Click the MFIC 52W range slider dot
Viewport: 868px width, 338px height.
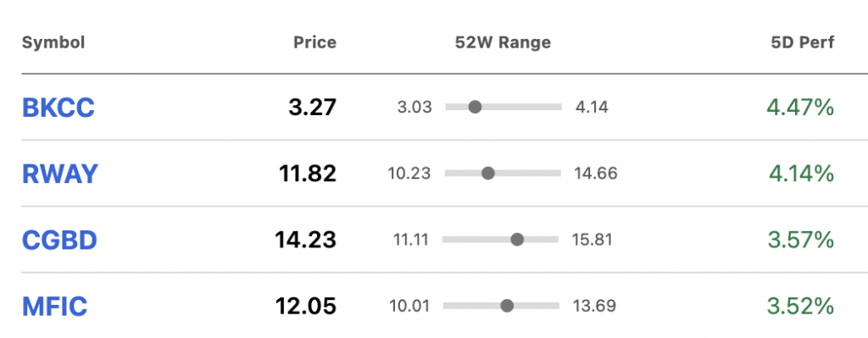[507, 305]
